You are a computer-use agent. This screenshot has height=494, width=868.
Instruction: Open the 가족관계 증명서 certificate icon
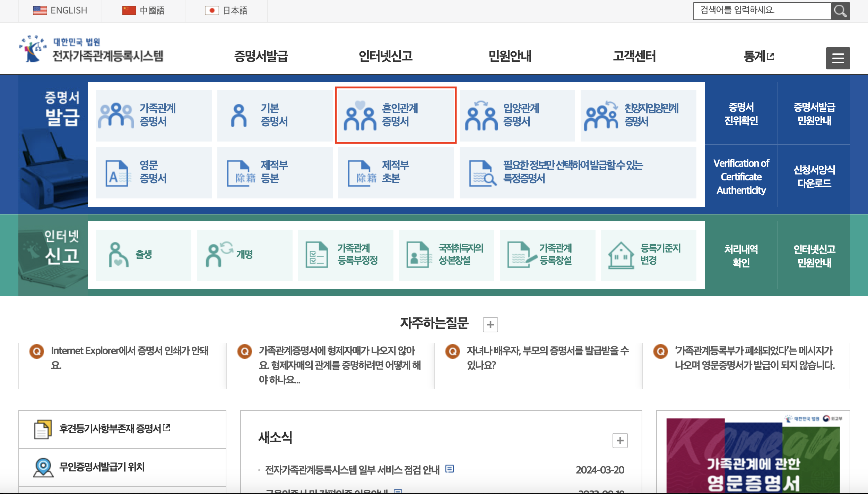[x=154, y=115]
